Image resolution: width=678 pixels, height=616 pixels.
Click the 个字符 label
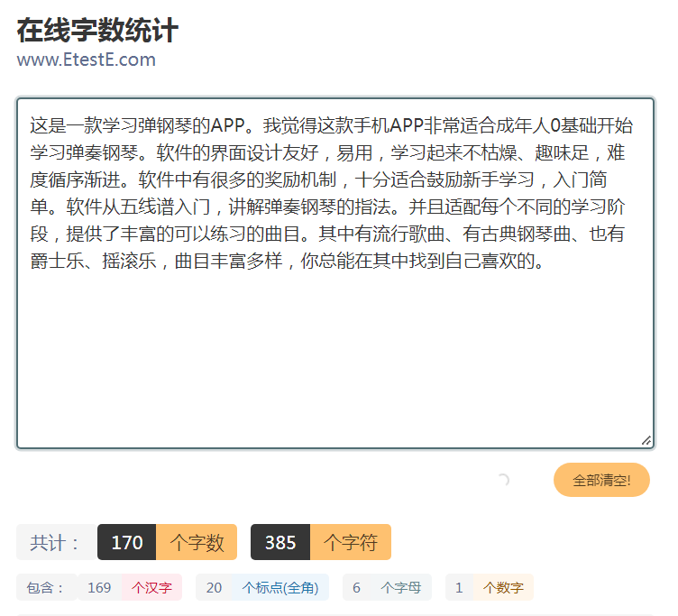coord(350,542)
